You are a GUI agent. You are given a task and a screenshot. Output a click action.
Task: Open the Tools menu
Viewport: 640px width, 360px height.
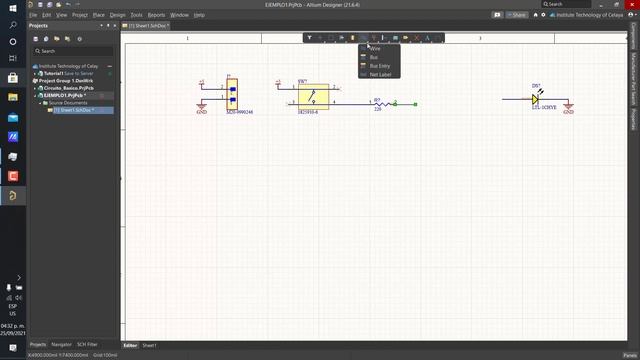click(136, 15)
